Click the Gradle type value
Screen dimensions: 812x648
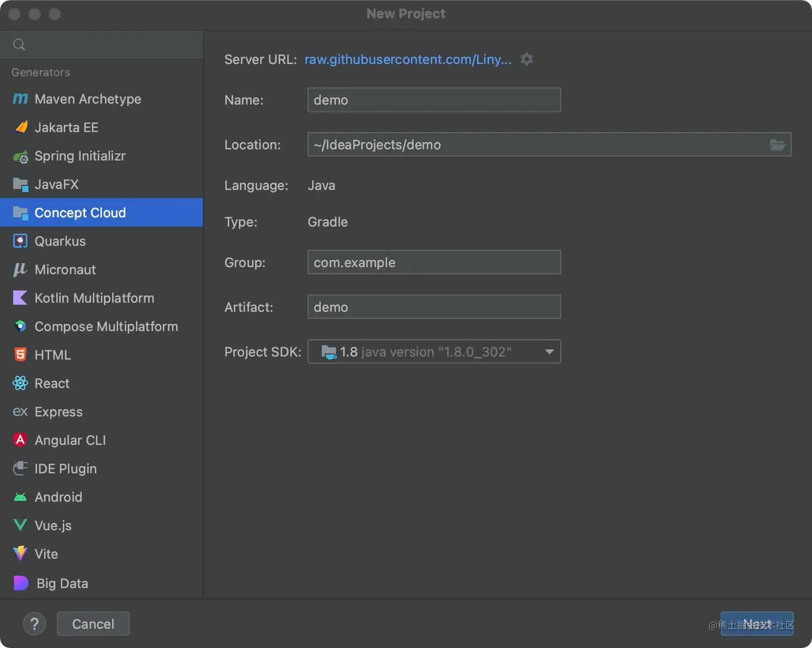click(x=328, y=222)
